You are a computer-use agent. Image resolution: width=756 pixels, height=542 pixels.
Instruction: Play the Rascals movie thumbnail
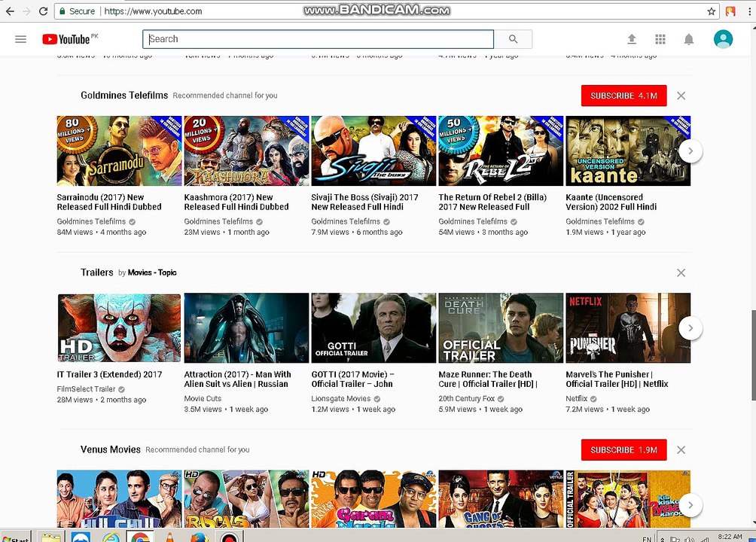[x=246, y=499]
